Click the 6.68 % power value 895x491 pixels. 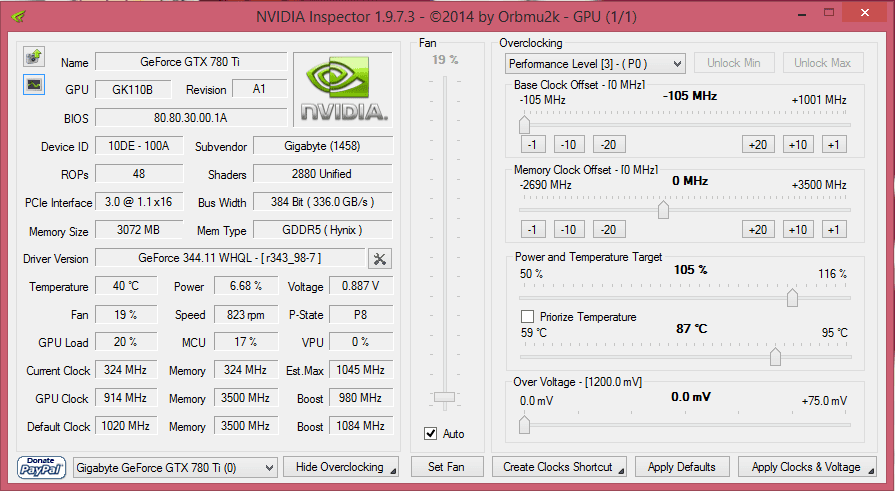pos(245,286)
